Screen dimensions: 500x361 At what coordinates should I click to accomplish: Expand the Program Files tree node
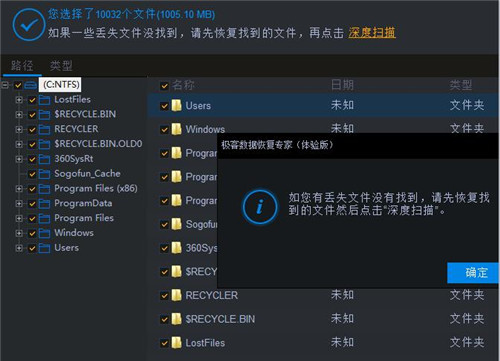pos(19,218)
